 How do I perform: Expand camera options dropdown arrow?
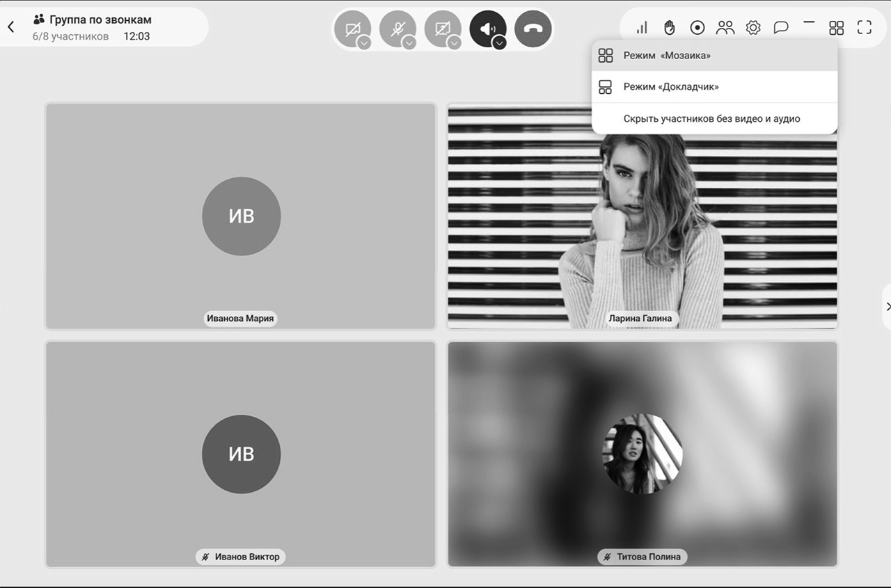(x=364, y=43)
